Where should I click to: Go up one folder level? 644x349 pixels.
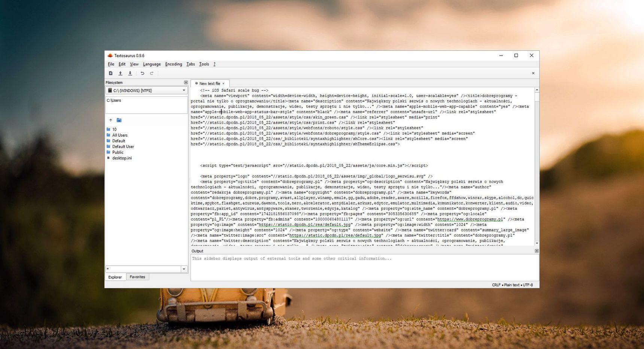click(x=110, y=120)
